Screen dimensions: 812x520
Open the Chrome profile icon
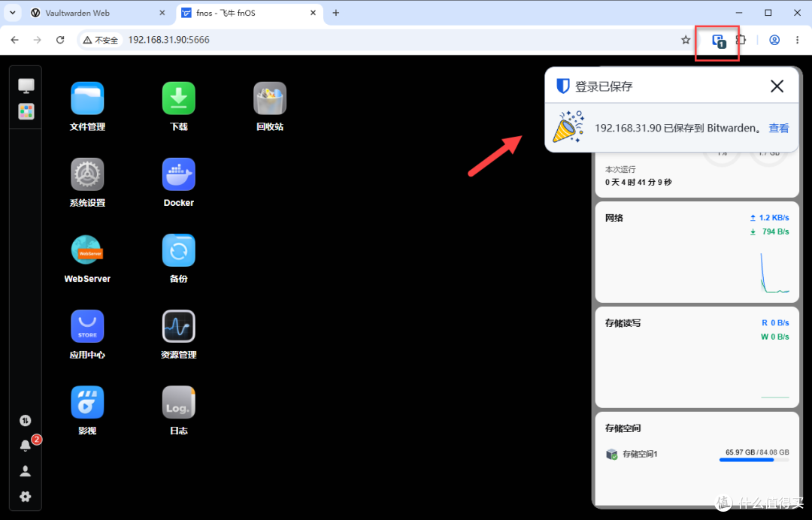pos(774,40)
